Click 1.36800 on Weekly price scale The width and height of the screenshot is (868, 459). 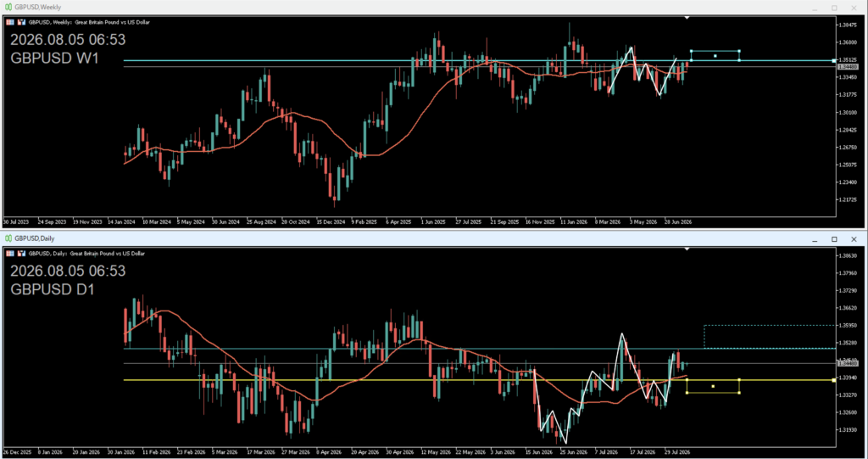click(x=848, y=42)
